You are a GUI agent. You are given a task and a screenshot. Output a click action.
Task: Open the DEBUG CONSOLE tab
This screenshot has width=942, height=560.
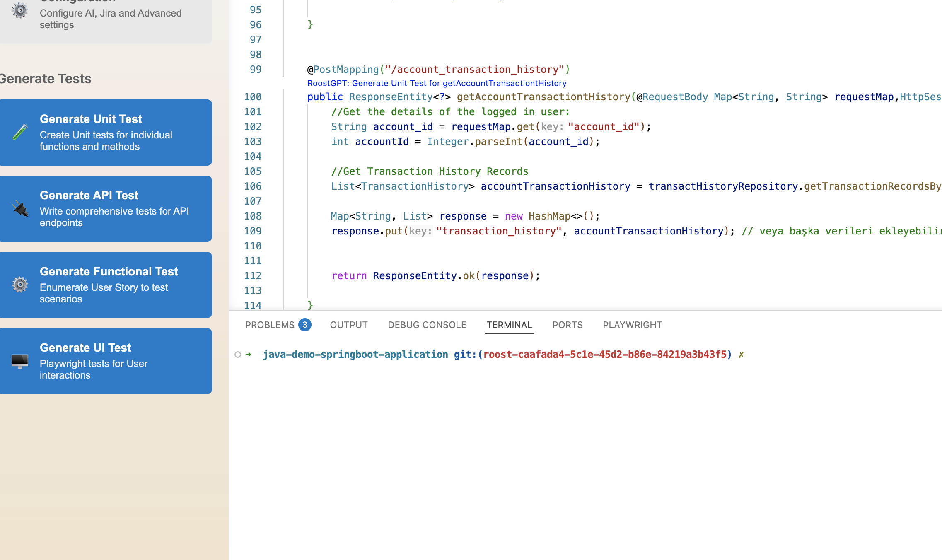point(427,325)
